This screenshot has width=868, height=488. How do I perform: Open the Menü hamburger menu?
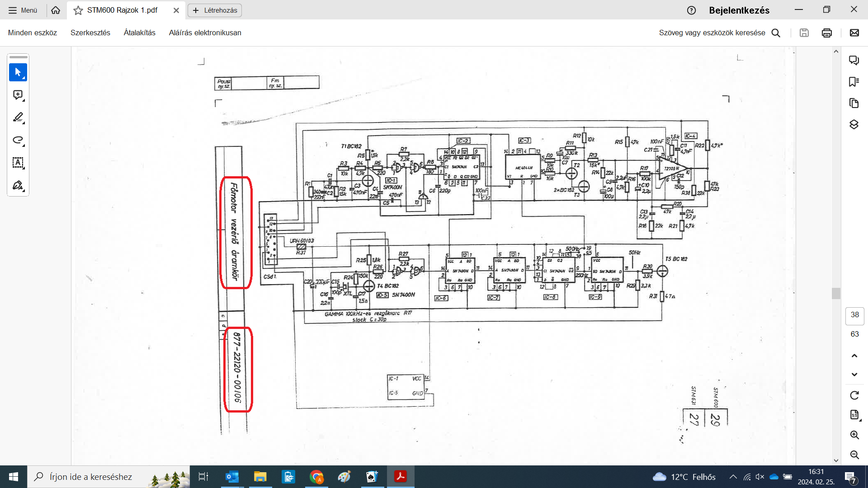[x=23, y=10]
